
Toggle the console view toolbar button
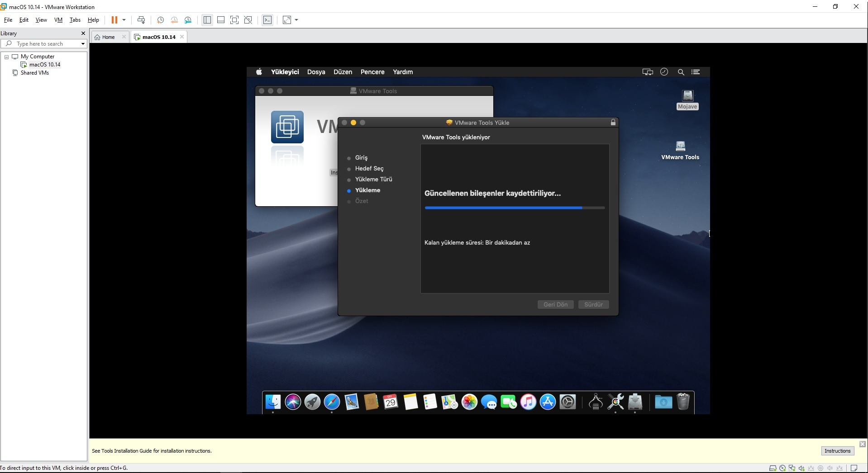(x=267, y=20)
